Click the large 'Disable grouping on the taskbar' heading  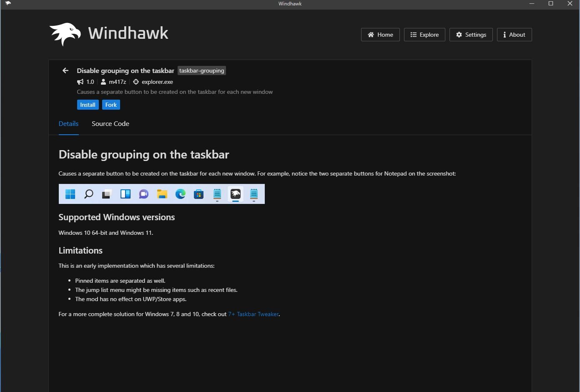pyautogui.click(x=144, y=155)
